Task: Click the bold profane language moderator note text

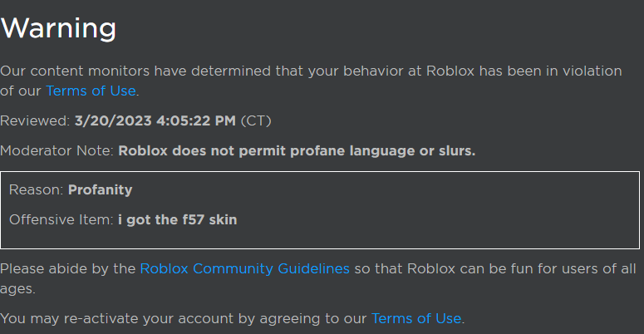Action: [x=297, y=150]
